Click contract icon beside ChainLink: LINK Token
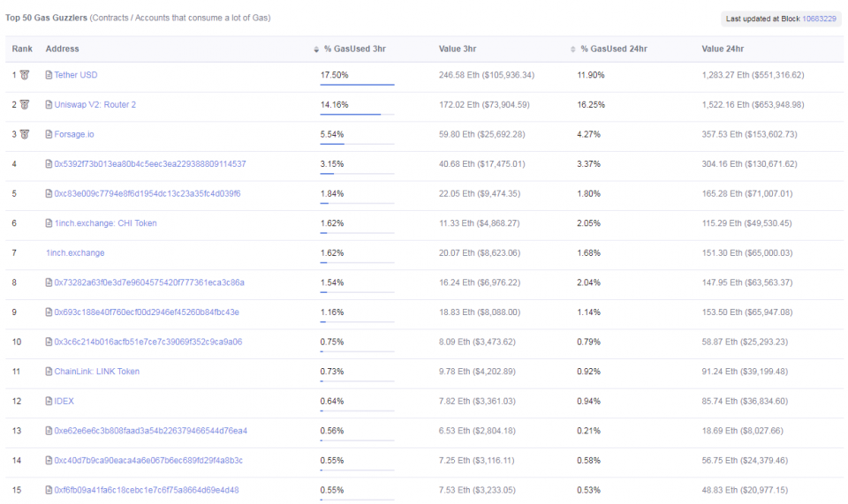This screenshot has height=504, width=848. [49, 372]
